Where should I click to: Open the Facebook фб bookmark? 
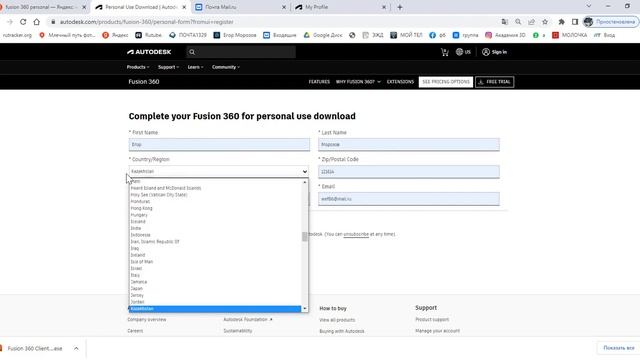(x=438, y=35)
